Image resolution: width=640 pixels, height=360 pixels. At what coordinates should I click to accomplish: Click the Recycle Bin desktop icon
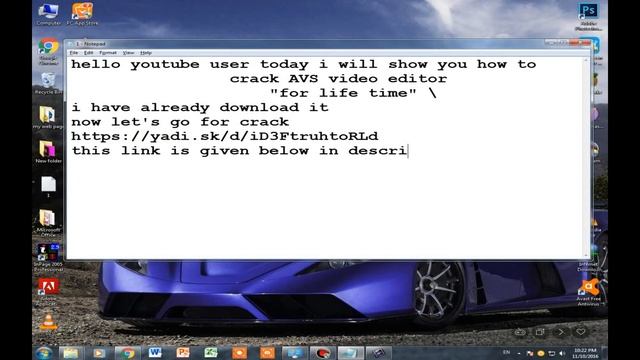click(48, 84)
